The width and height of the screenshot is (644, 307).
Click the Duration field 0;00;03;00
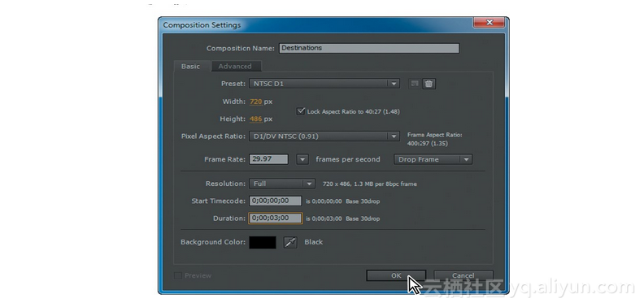(275, 218)
